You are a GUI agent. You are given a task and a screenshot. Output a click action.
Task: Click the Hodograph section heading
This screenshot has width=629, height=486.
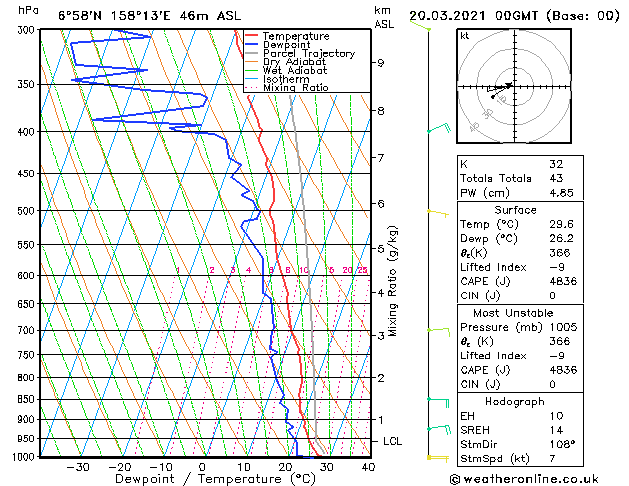click(515, 401)
